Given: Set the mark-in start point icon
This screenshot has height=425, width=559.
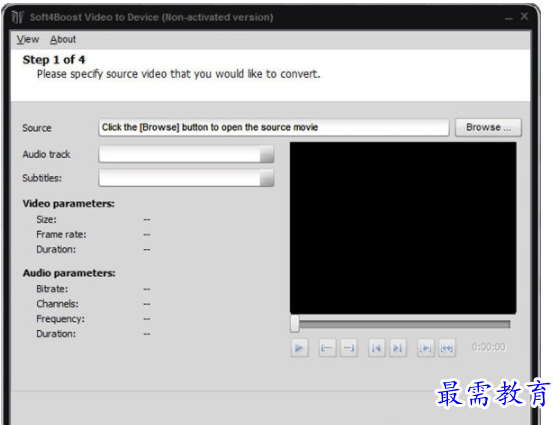Looking at the screenshot, I should 327,347.
